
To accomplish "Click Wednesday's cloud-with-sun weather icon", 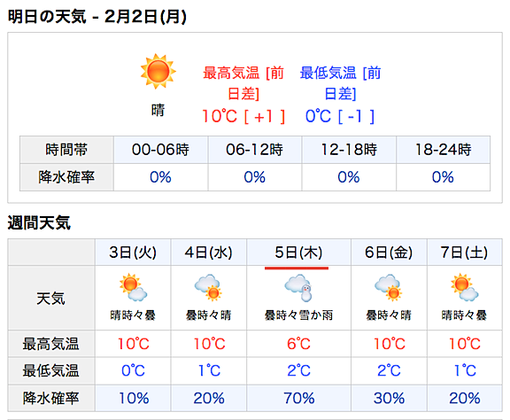I will (208, 287).
